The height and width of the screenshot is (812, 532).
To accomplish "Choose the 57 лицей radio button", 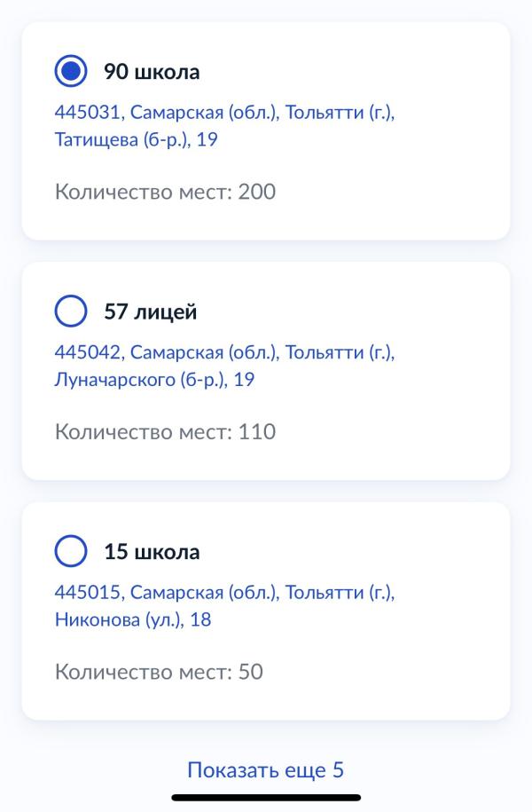I will 71,311.
